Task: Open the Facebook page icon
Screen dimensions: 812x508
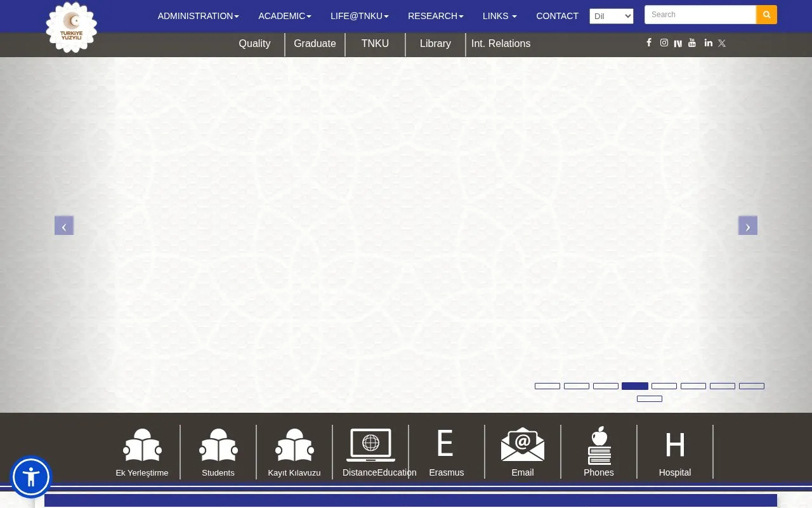Action: [649, 43]
